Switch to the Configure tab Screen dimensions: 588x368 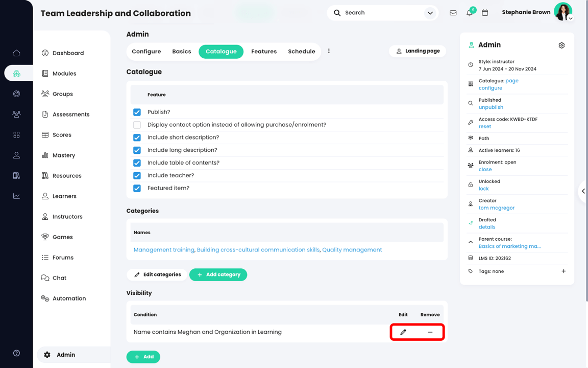[x=146, y=52]
